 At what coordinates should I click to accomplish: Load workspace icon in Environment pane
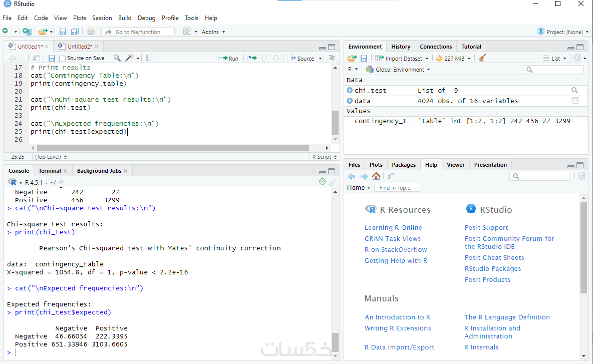[352, 58]
